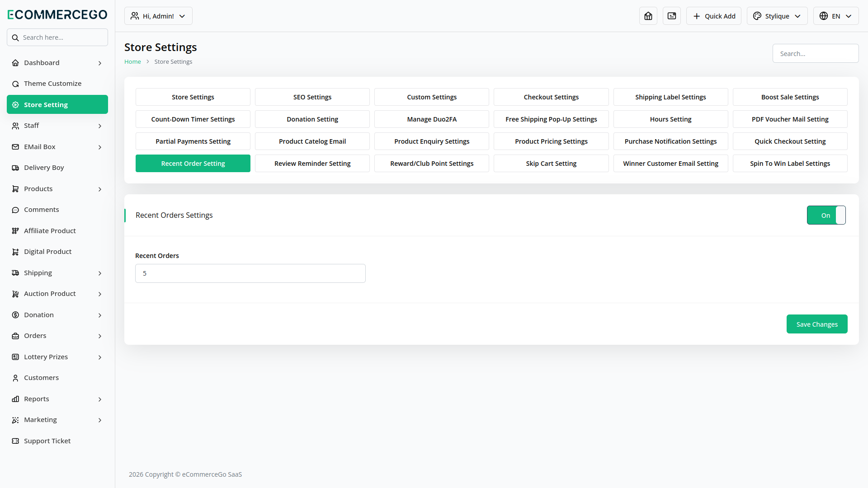Click the Customers person icon
Image resolution: width=868 pixels, height=488 pixels.
15,378
